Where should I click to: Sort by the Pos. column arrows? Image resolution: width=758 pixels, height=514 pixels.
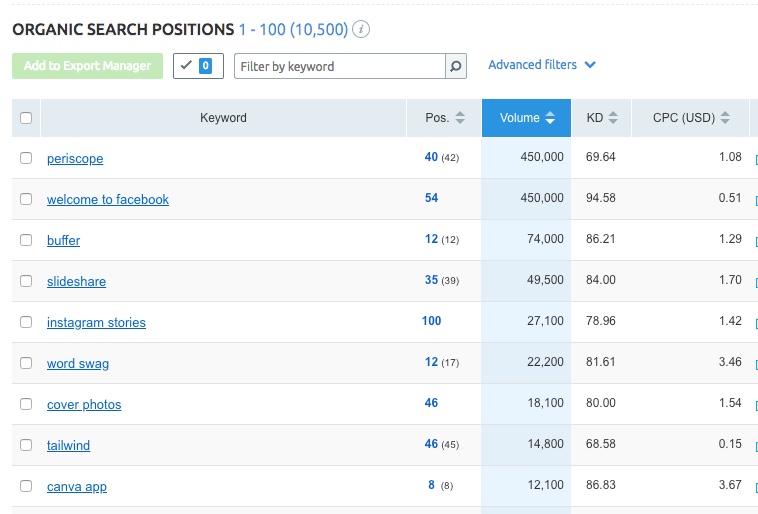(x=460, y=117)
